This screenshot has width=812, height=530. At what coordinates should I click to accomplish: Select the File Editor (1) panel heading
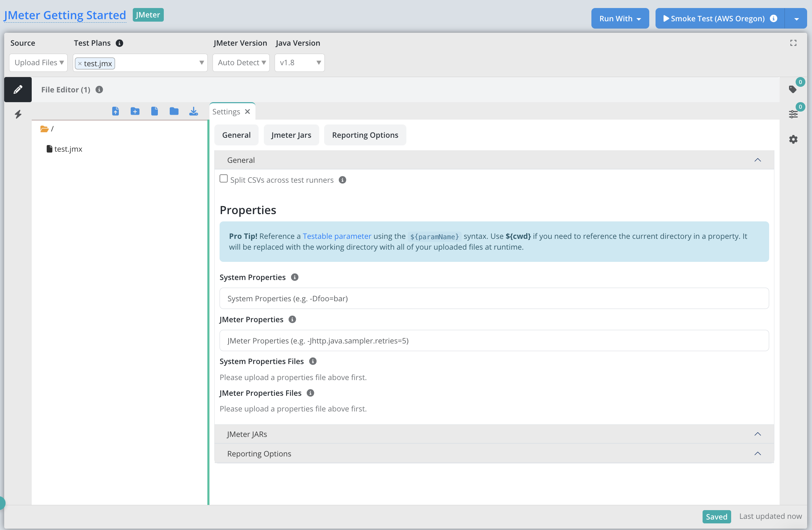pos(66,90)
